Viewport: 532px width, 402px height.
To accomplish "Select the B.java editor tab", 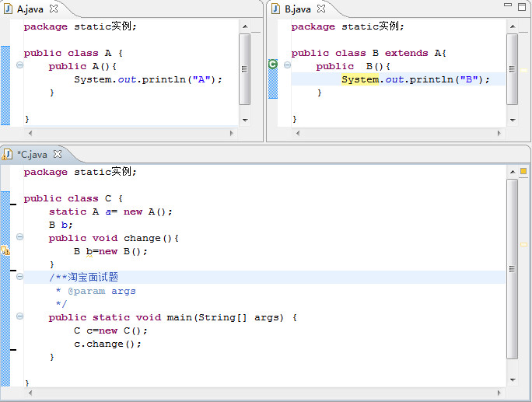I will (298, 9).
